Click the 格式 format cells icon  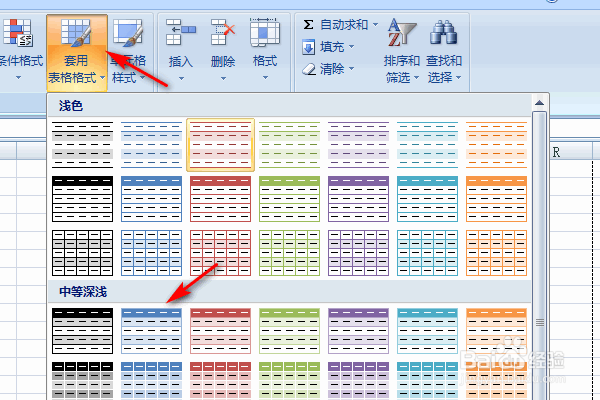(x=265, y=33)
